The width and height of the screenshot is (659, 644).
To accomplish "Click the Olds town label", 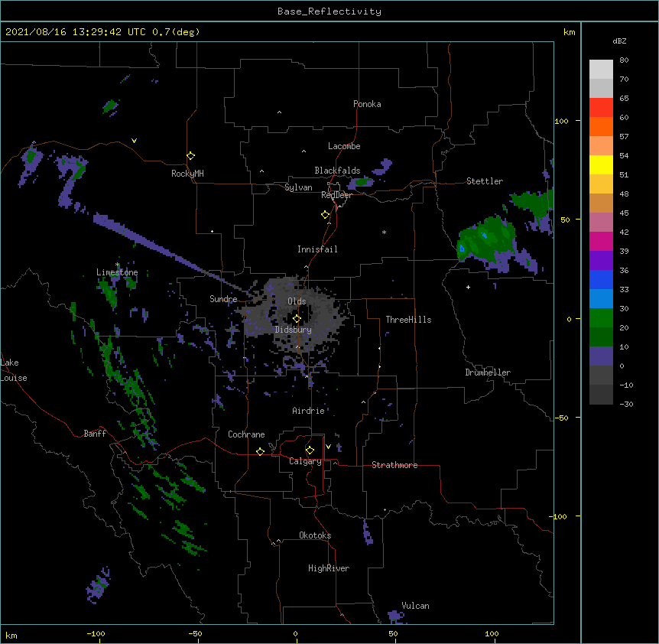I will 297,301.
